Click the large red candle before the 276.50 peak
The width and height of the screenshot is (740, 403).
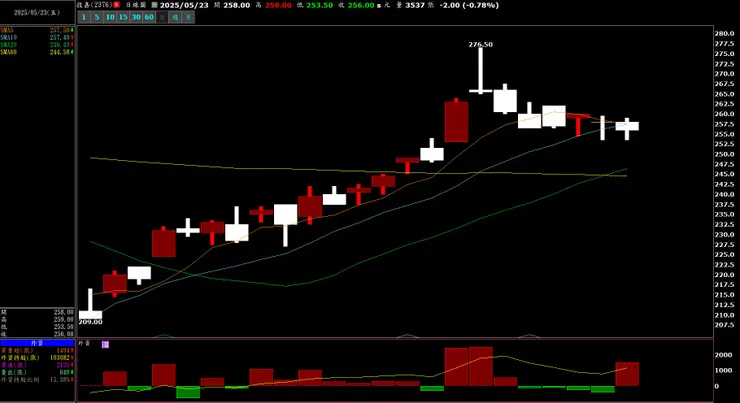coord(456,121)
